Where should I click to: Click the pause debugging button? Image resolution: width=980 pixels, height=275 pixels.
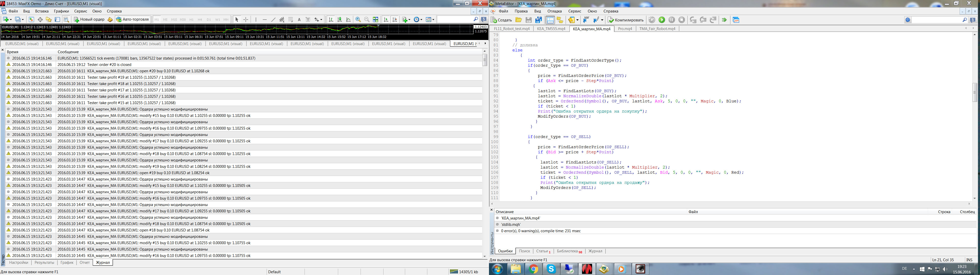(672, 20)
